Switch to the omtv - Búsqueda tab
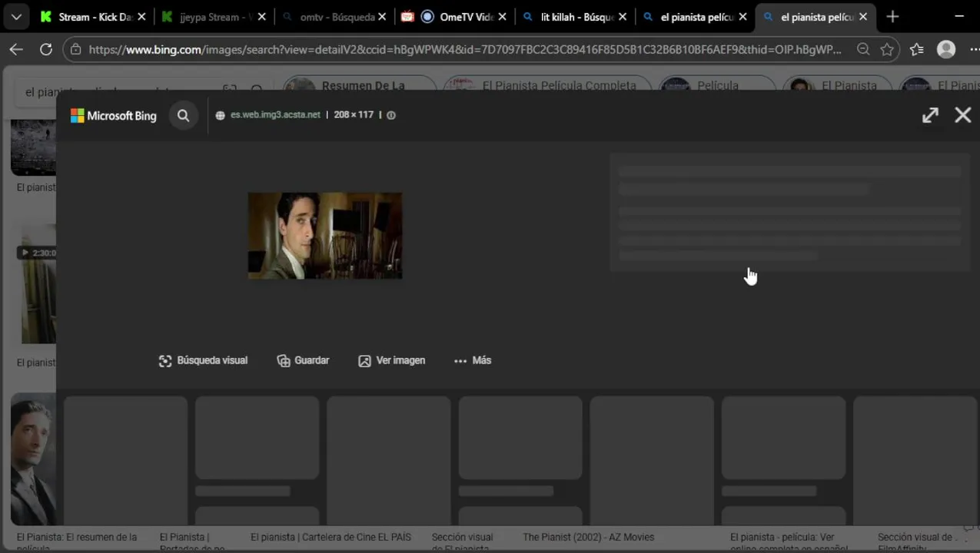 pyautogui.click(x=334, y=17)
